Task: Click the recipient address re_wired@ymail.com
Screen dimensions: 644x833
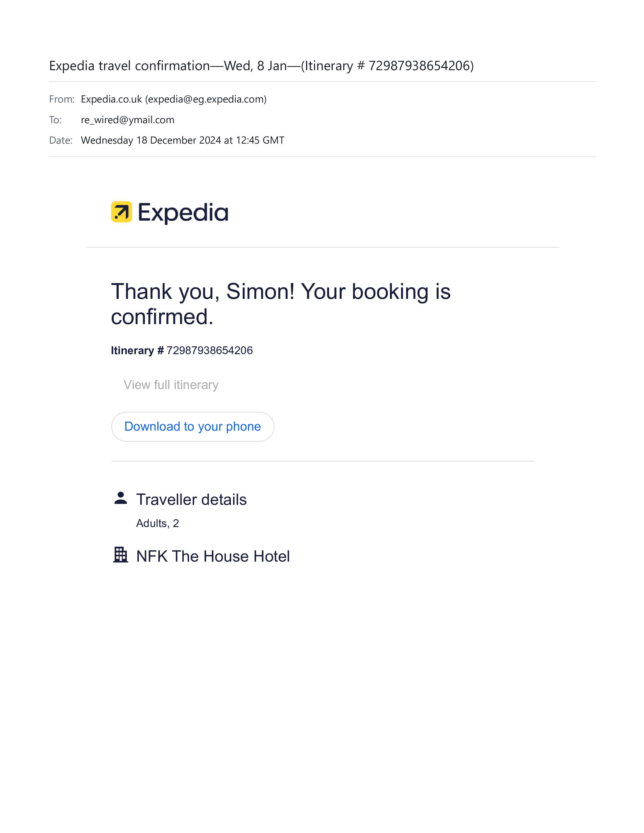Action: pos(128,120)
